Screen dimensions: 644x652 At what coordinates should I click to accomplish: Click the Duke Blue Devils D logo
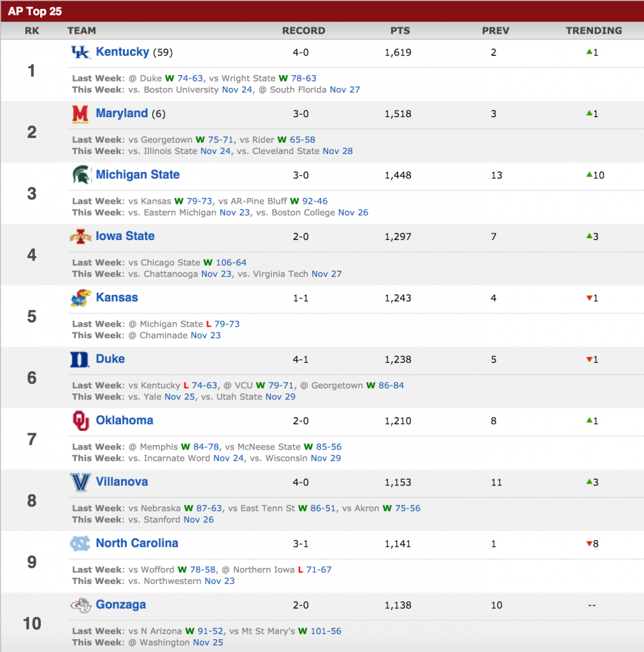(80, 359)
